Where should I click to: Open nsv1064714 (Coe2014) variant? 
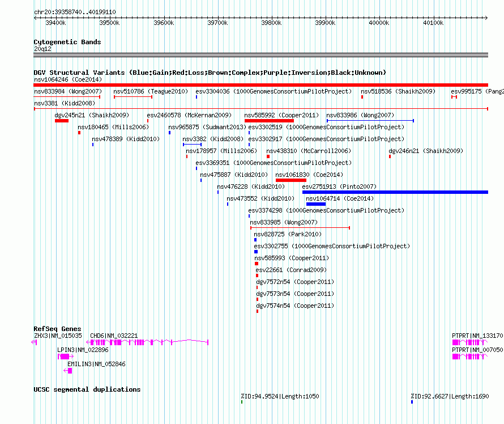point(340,198)
